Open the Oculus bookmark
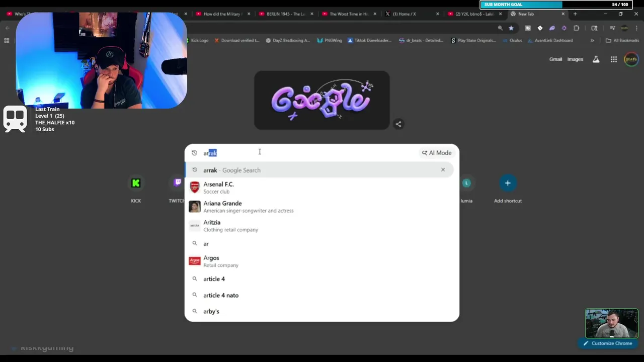The image size is (644, 362). click(x=512, y=40)
